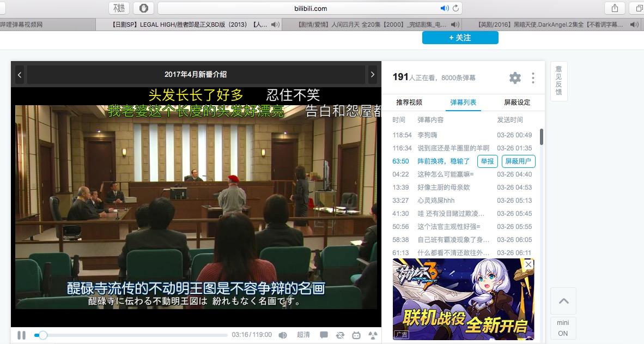Open the 超清 video quality selector

point(303,335)
